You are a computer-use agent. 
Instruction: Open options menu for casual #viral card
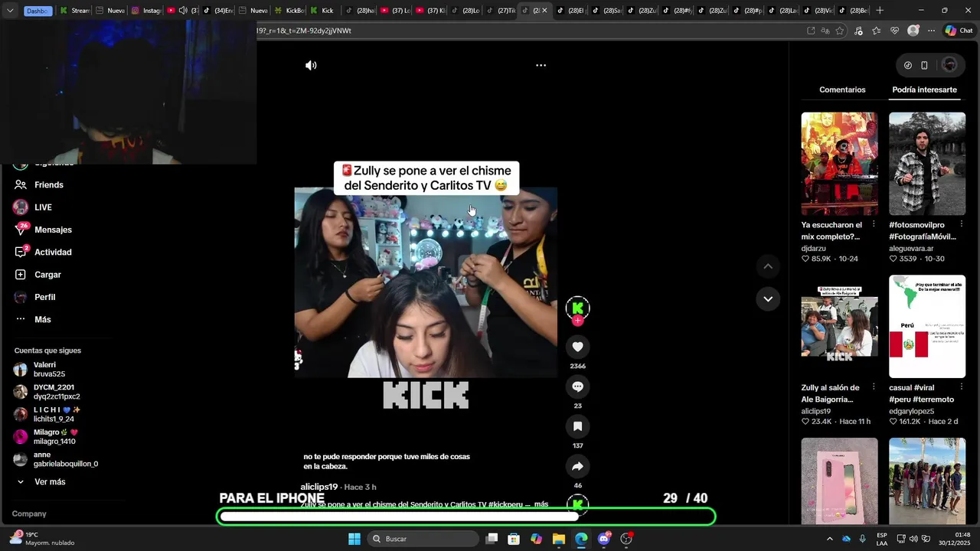tap(961, 387)
